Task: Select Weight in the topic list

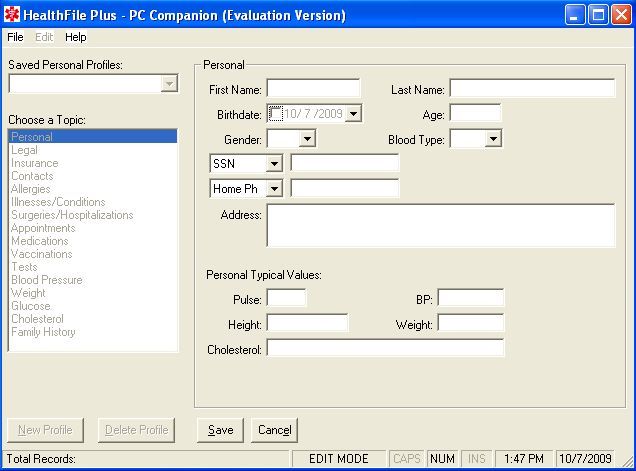Action: point(92,292)
